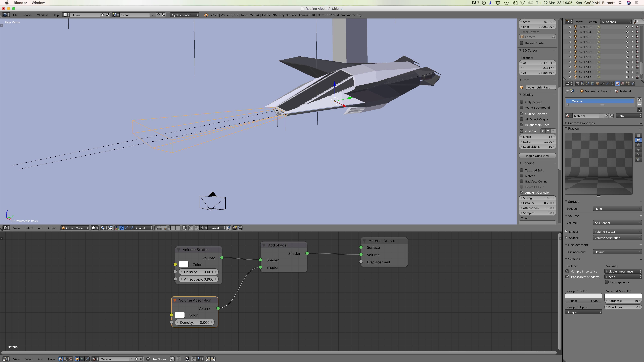644x362 pixels.
Task: Click the outliner search magnifier icon
Action: [636, 22]
